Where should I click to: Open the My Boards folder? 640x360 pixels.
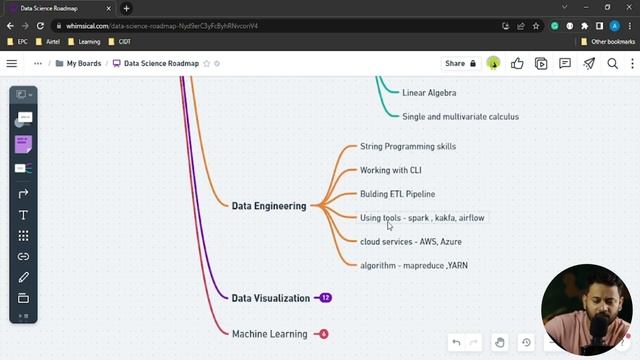(78, 64)
